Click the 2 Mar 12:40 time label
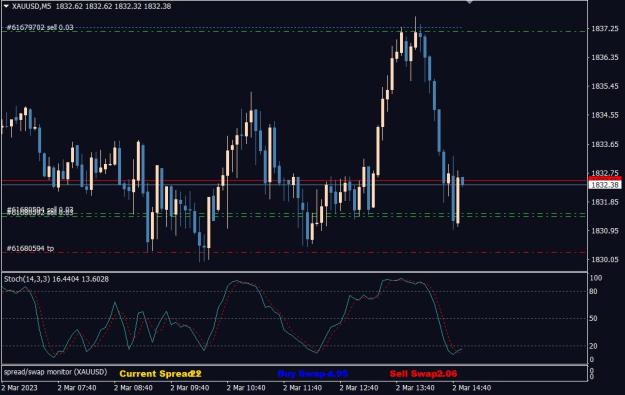The image size is (625, 395). pyautogui.click(x=359, y=388)
